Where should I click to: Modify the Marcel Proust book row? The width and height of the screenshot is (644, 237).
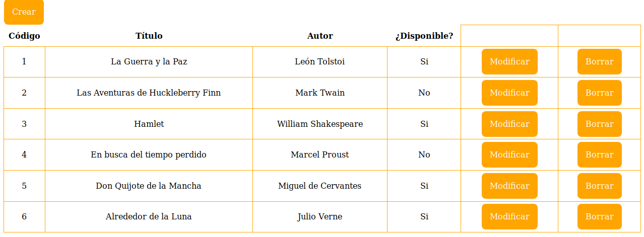(509, 155)
